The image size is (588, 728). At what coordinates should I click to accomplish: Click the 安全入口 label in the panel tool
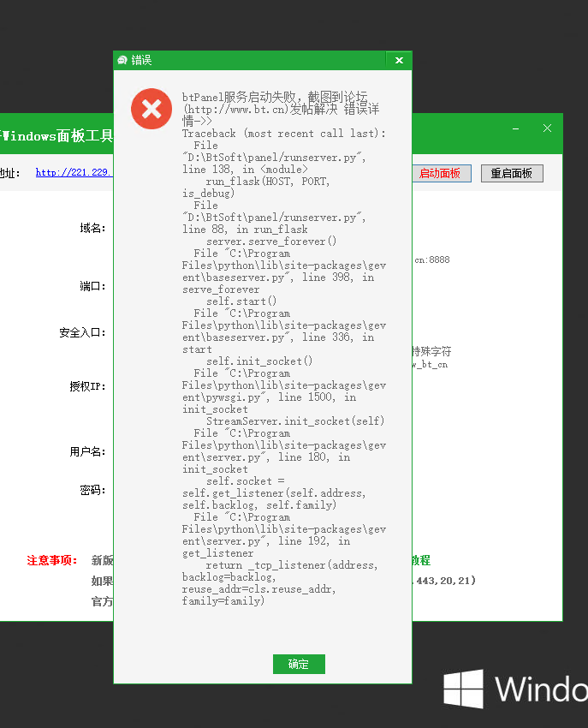tap(83, 332)
